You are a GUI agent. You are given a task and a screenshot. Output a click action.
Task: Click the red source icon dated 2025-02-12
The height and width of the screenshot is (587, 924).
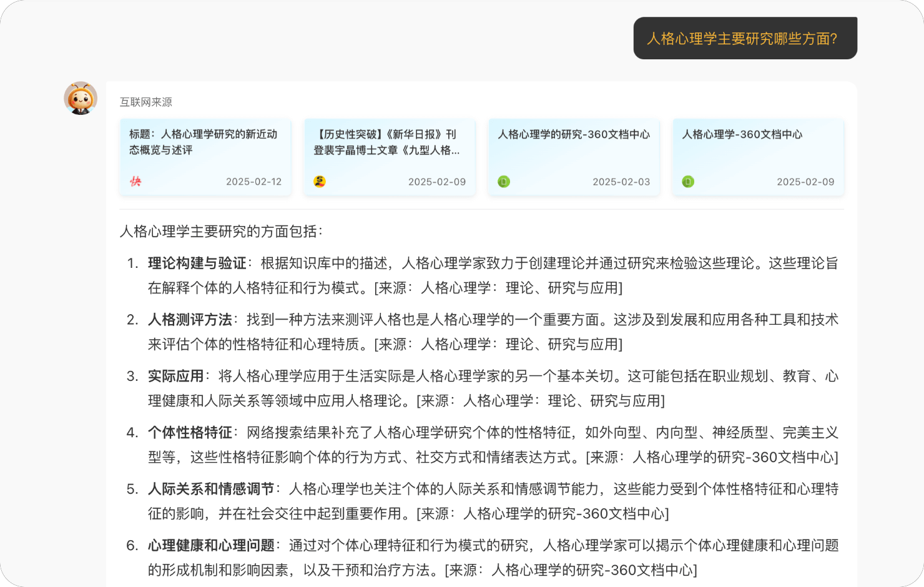[x=135, y=182]
